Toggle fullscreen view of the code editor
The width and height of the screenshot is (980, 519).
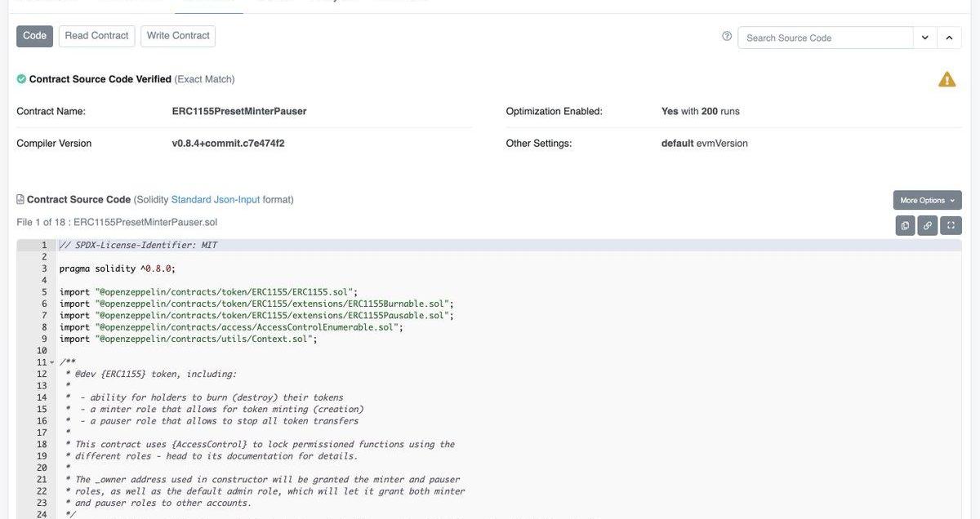(951, 225)
